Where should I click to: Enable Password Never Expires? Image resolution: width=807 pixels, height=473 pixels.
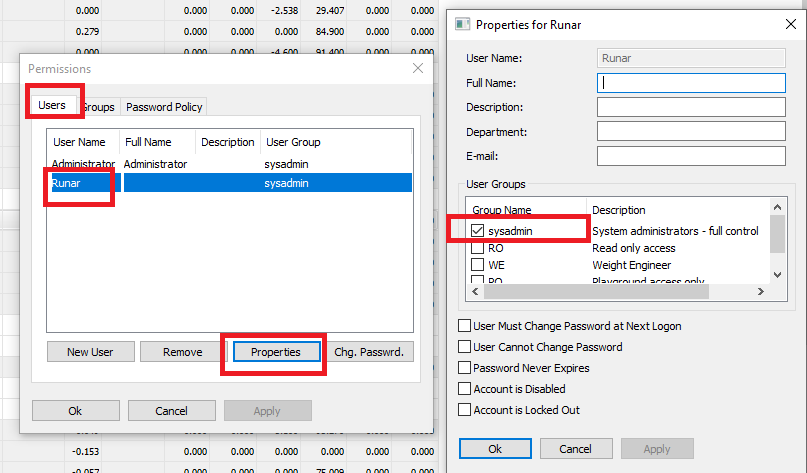coord(464,368)
